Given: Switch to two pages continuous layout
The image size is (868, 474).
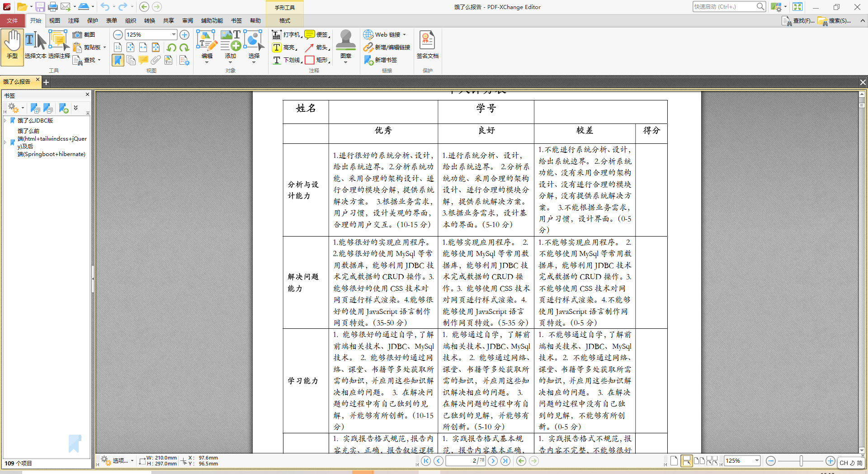Looking at the screenshot, I should pyautogui.click(x=712, y=461).
